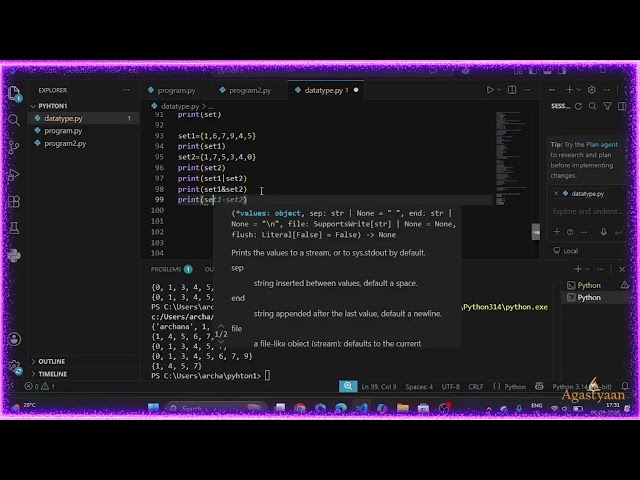The width and height of the screenshot is (640, 480).
Task: Run the Python file with play button
Action: pos(490,90)
